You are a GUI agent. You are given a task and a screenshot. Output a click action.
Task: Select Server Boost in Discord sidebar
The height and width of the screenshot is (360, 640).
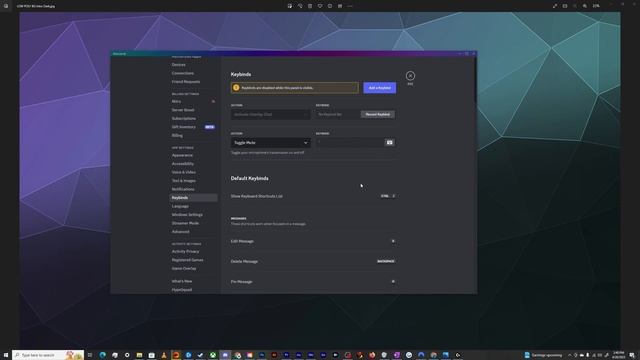coord(183,110)
